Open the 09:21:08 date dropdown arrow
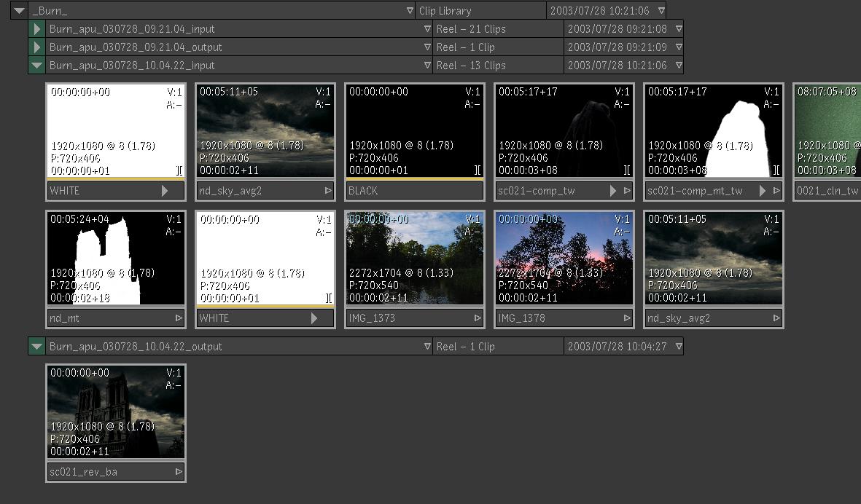Image resolution: width=861 pixels, height=504 pixels. (679, 28)
